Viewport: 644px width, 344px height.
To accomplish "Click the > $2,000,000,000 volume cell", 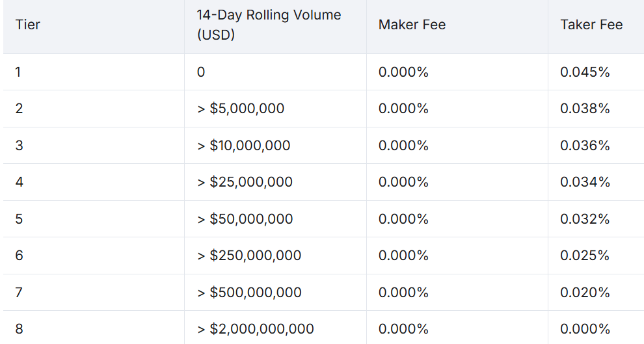I will click(255, 329).
